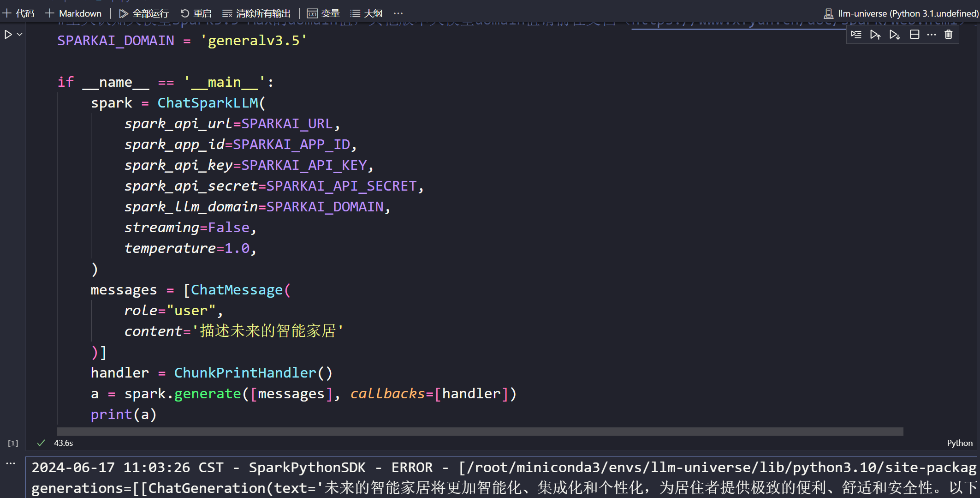Delete the current cell
The width and height of the screenshot is (980, 498).
point(949,35)
